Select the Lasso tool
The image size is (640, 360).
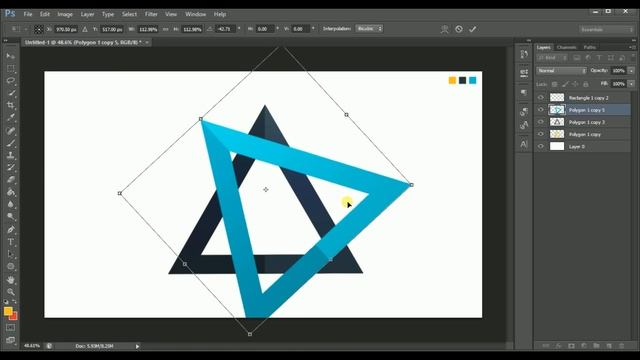[11, 80]
